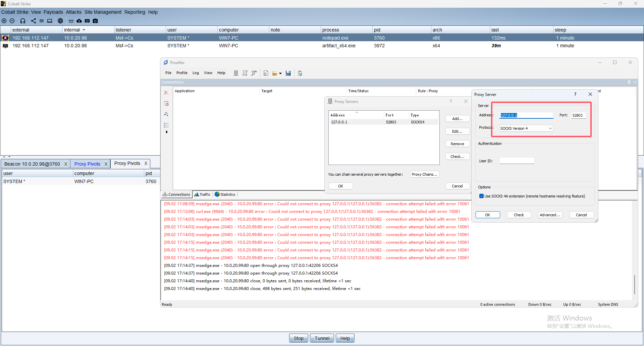View screenshots via the camera icon
The image size is (644, 346).
click(x=95, y=21)
